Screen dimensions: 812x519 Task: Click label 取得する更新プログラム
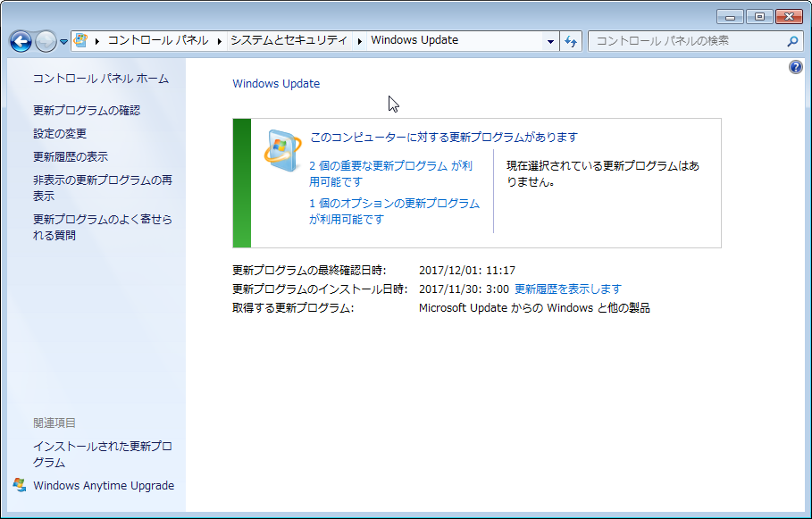tap(293, 307)
